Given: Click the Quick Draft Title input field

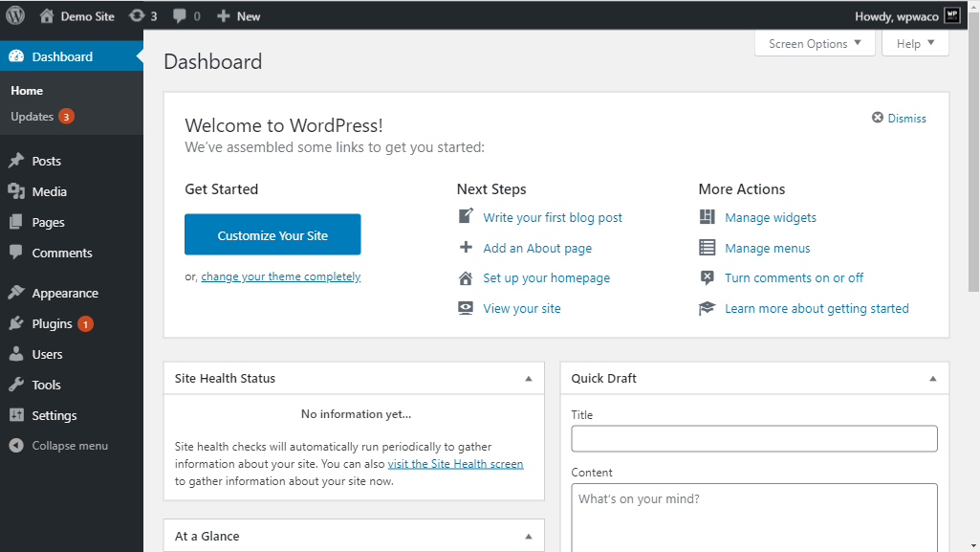Looking at the screenshot, I should pos(754,438).
